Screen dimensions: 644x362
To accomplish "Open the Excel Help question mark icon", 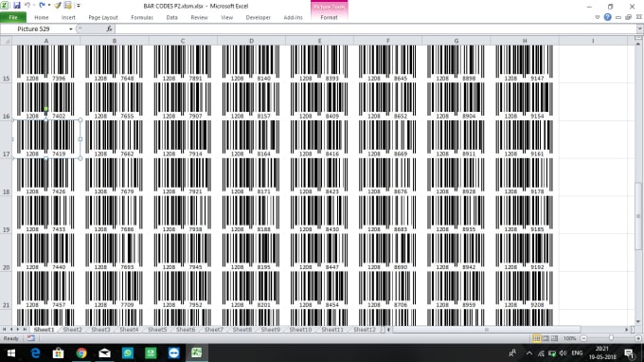I will pyautogui.click(x=607, y=17).
